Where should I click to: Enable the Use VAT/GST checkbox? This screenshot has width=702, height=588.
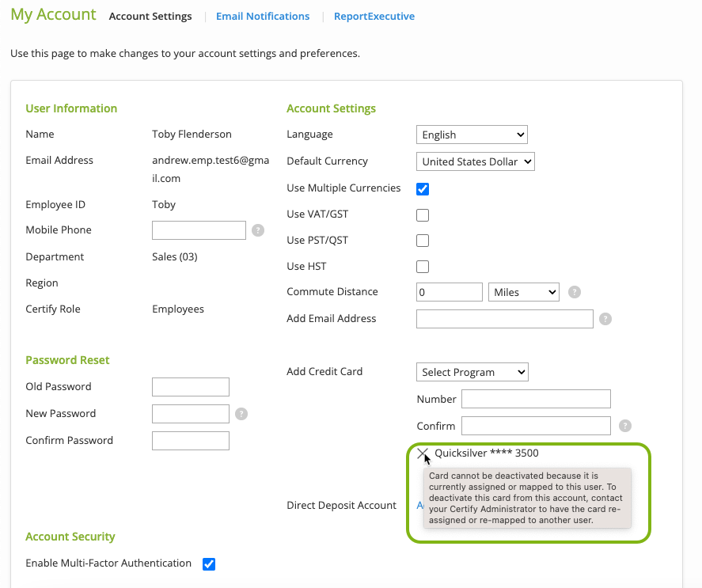423,215
